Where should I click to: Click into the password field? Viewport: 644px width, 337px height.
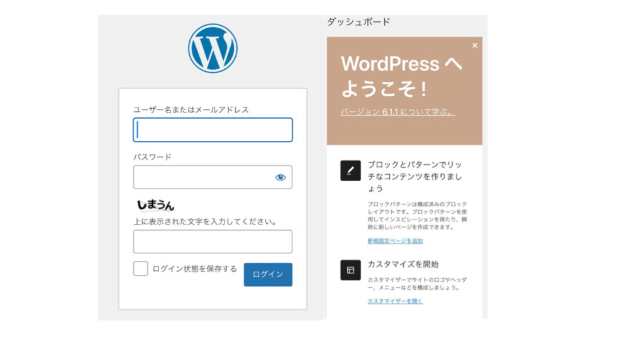pyautogui.click(x=213, y=177)
